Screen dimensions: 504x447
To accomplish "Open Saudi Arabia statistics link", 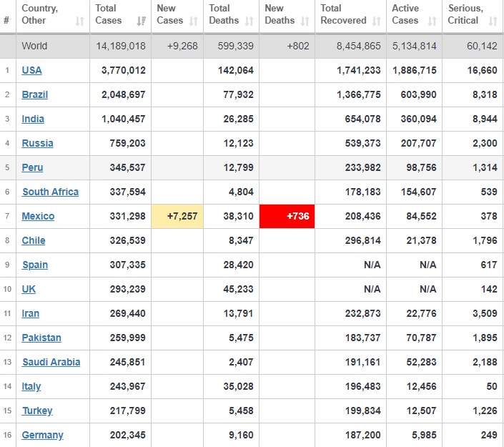I will [x=51, y=362].
